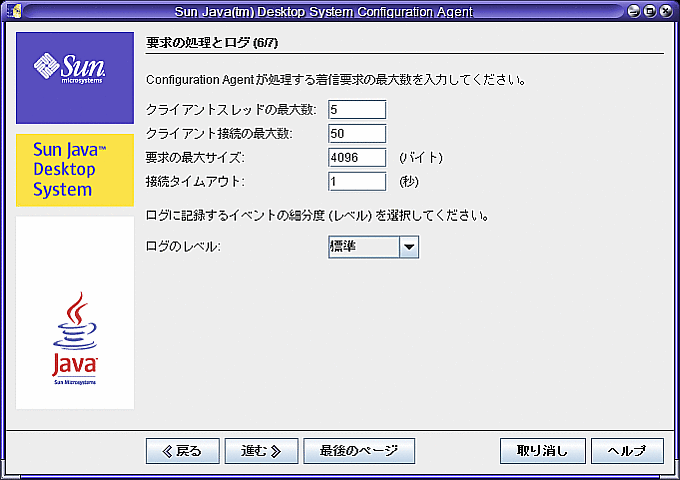Click the 要求の処理とログ (6/7) heading
Screen dimensions: 680x480
(212, 43)
